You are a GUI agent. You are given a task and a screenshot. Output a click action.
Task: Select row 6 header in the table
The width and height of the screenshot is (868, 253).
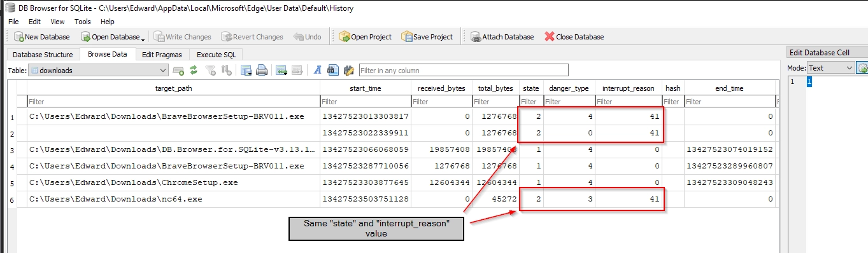tap(13, 200)
